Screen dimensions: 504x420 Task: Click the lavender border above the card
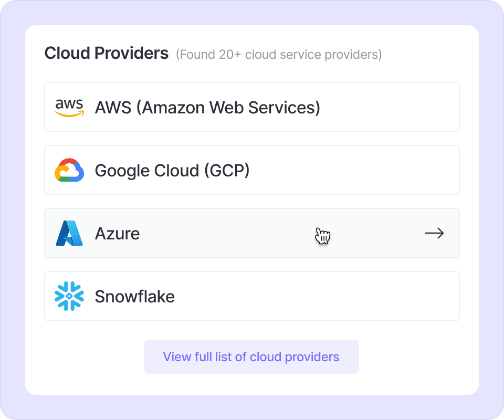(x=252, y=13)
